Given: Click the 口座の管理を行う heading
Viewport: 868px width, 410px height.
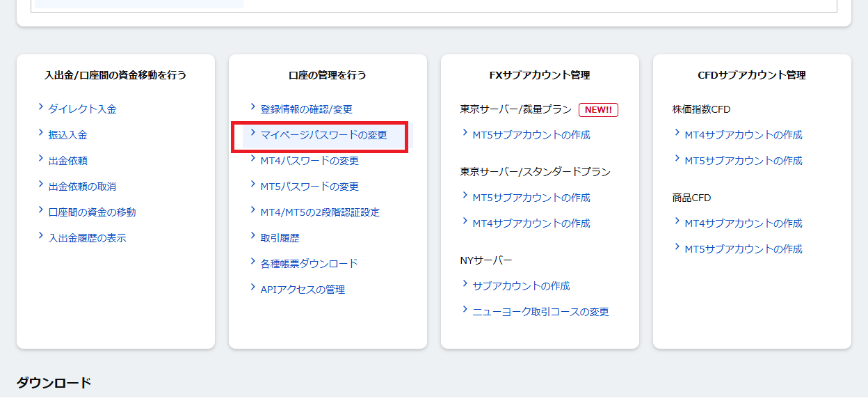Looking at the screenshot, I should point(328,75).
